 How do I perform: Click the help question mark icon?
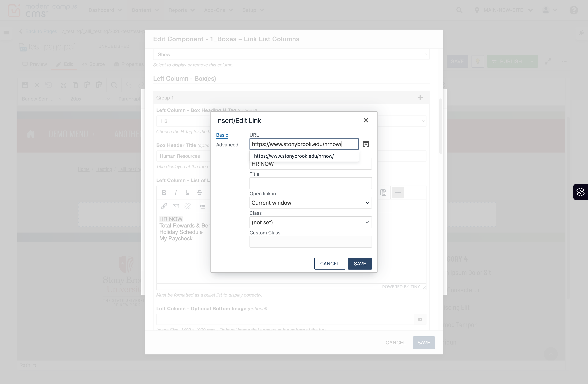tap(574, 10)
